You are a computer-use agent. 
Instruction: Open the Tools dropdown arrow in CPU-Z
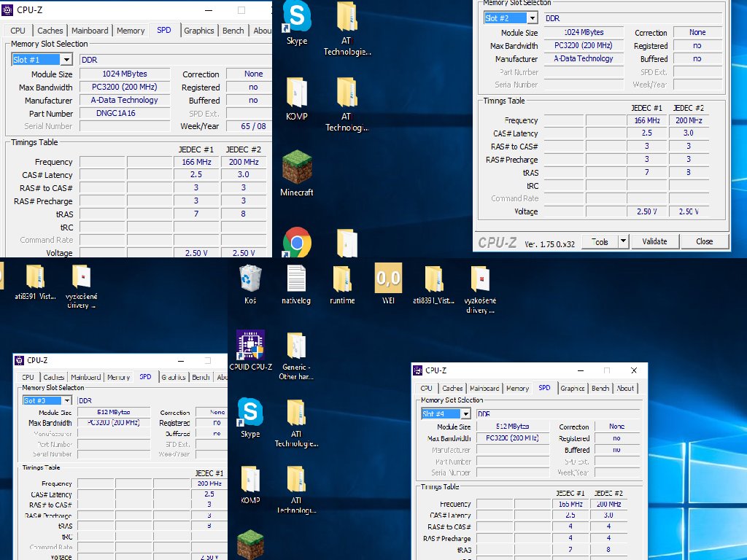pyautogui.click(x=623, y=241)
